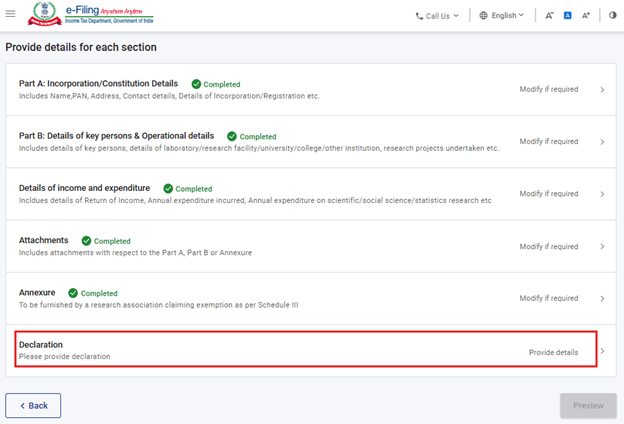
Task: Decrease the page font size
Action: click(550, 16)
